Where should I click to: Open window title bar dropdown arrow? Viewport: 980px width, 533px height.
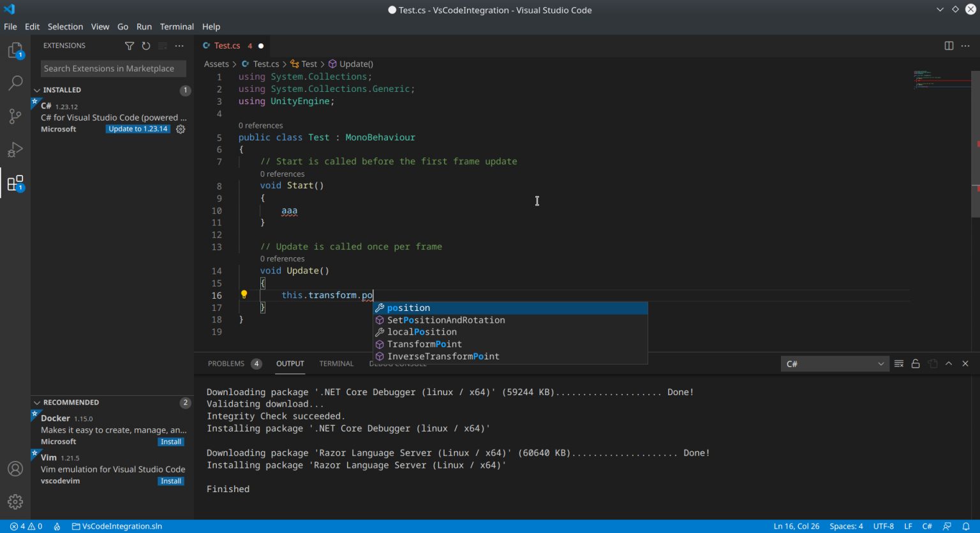point(940,10)
